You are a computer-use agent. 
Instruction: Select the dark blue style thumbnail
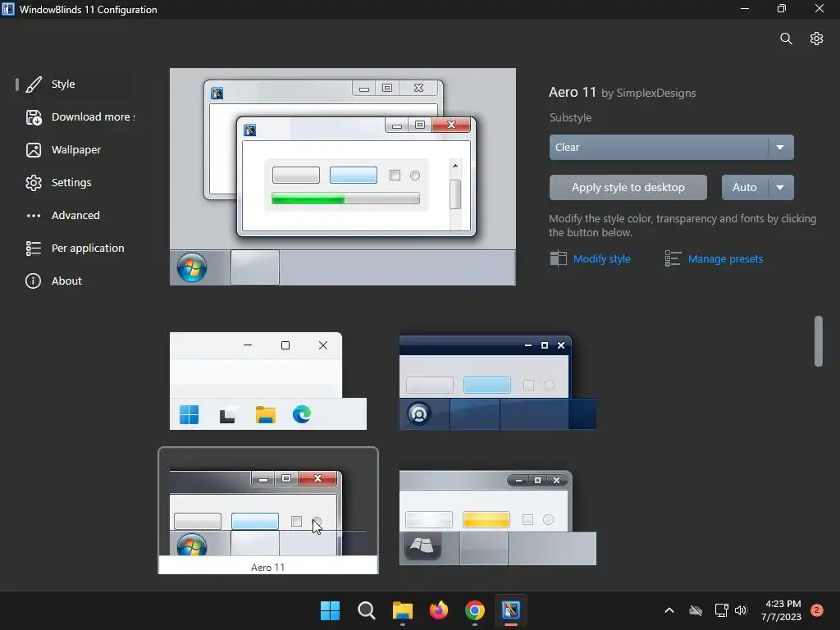click(x=498, y=382)
